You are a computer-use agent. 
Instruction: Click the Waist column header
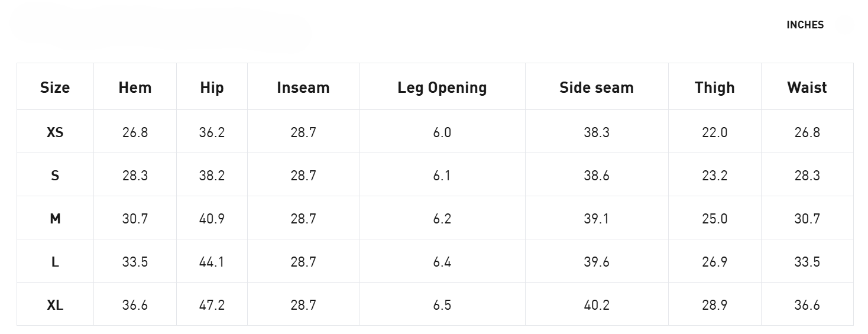point(807,87)
